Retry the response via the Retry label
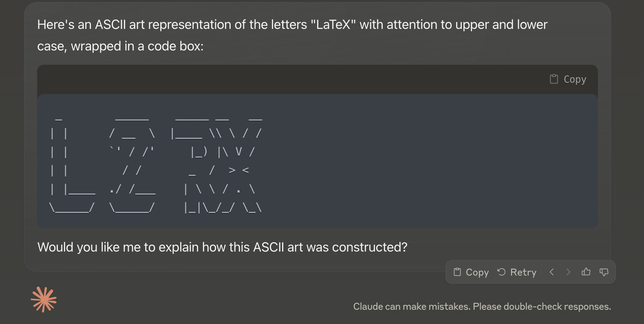Image resolution: width=644 pixels, height=324 pixels. [x=523, y=272]
